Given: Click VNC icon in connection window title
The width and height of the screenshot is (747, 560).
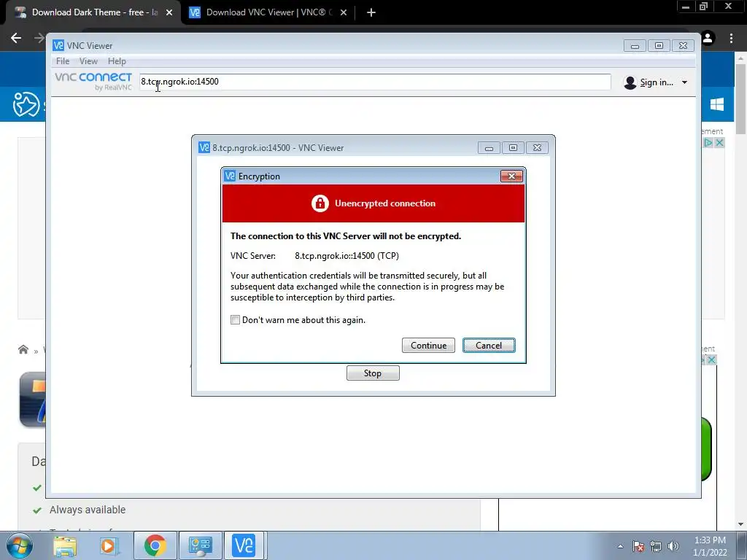Looking at the screenshot, I should coord(204,147).
